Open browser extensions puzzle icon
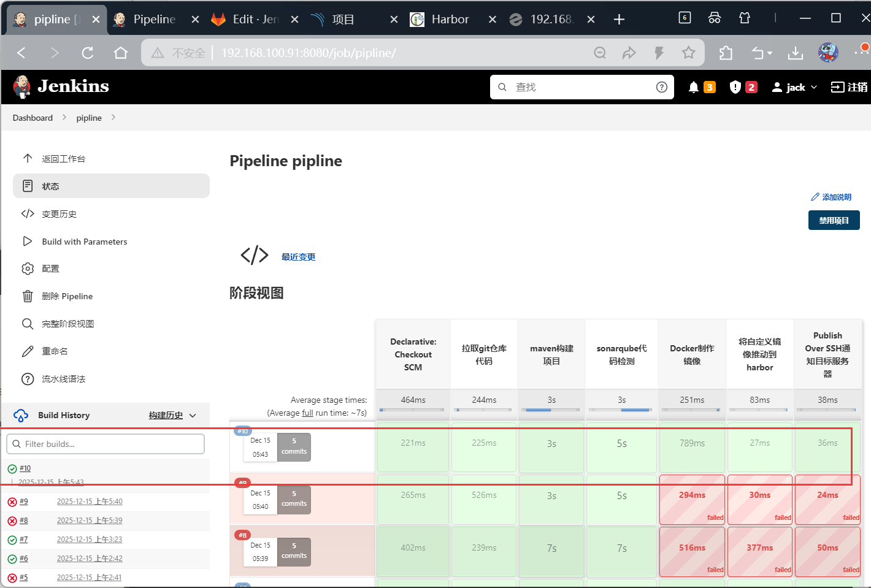 726,53
